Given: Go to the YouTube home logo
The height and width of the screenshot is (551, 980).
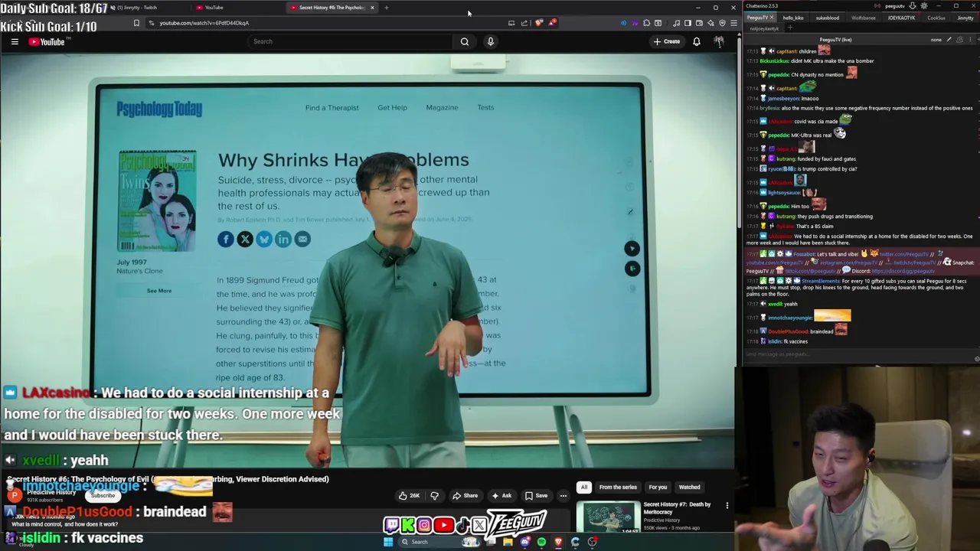Looking at the screenshot, I should point(47,41).
